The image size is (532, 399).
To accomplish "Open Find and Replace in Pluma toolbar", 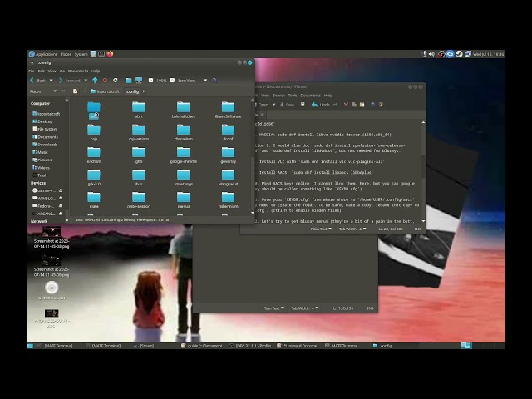I will click(x=381, y=105).
